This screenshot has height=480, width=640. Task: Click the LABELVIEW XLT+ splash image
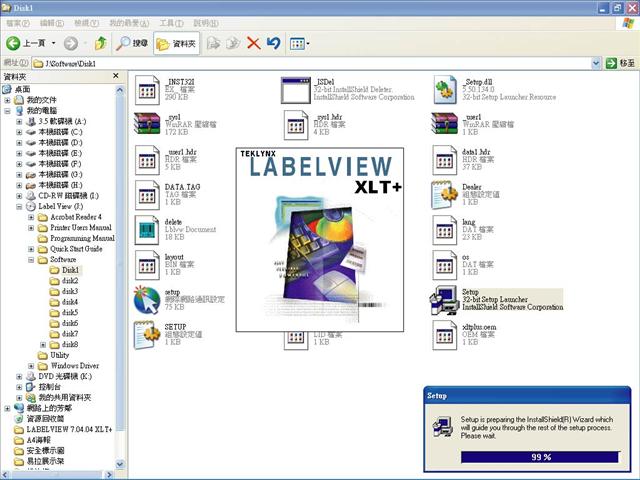click(x=320, y=240)
